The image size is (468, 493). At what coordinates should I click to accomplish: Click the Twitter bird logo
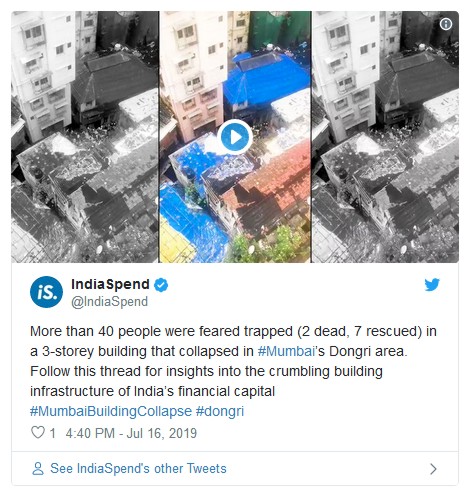click(x=432, y=285)
